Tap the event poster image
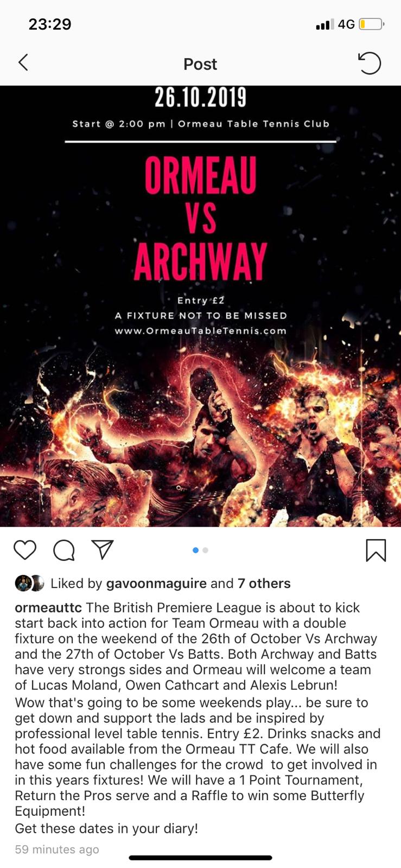Screen dimensions: 401x868 (x=200, y=306)
